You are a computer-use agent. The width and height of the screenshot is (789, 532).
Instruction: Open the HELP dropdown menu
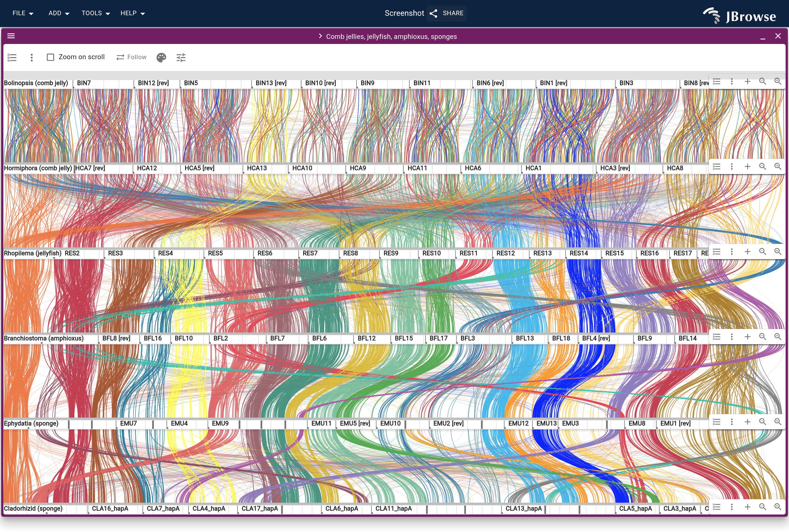[x=133, y=13]
